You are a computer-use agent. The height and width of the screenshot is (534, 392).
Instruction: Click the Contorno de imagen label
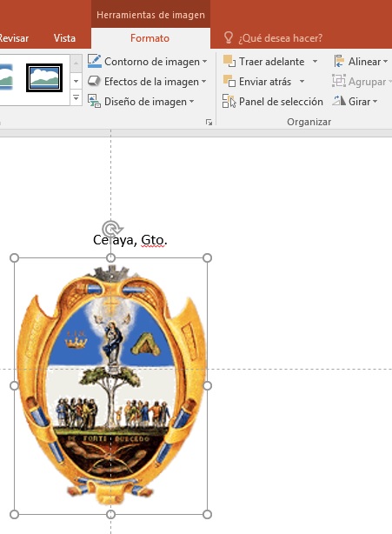coord(152,62)
